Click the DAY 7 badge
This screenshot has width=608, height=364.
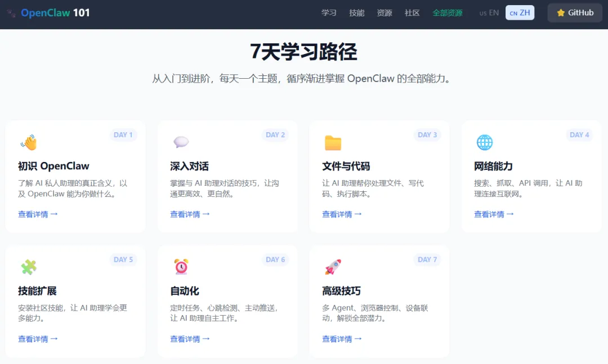tap(427, 260)
